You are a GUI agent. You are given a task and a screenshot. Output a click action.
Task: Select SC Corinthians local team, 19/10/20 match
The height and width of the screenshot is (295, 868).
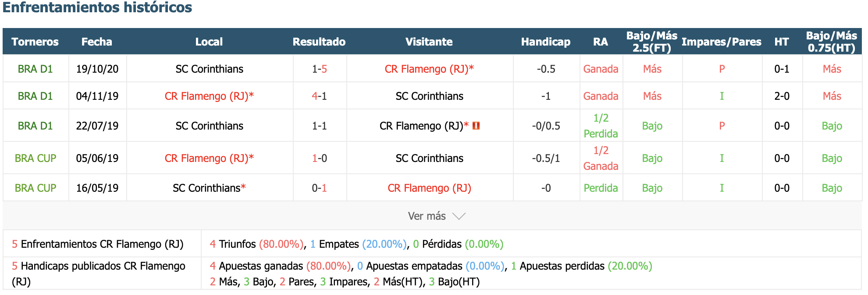(x=209, y=69)
